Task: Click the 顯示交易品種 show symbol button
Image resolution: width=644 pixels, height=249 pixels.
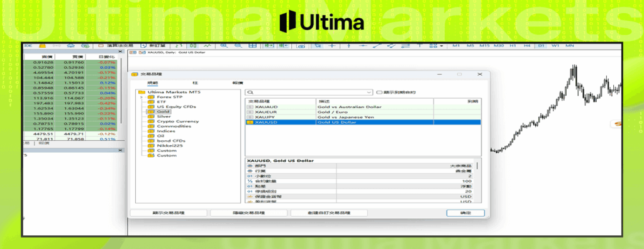Action: (168, 213)
